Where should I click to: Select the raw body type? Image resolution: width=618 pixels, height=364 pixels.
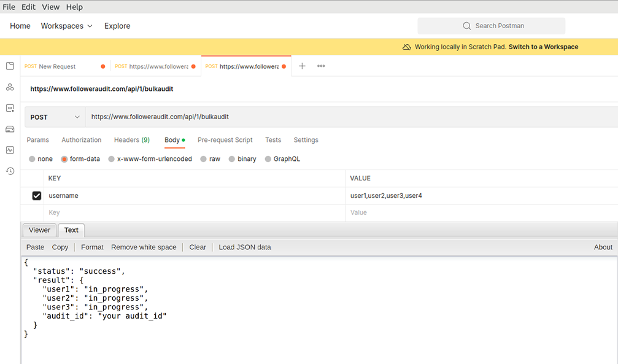coord(203,159)
